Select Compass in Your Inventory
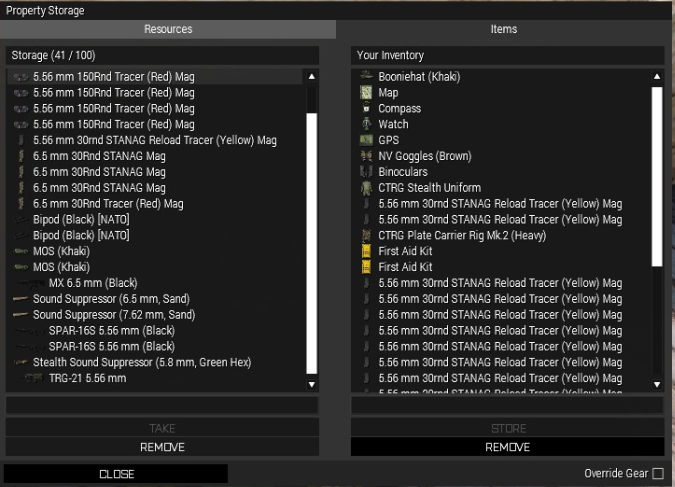 coord(501,108)
